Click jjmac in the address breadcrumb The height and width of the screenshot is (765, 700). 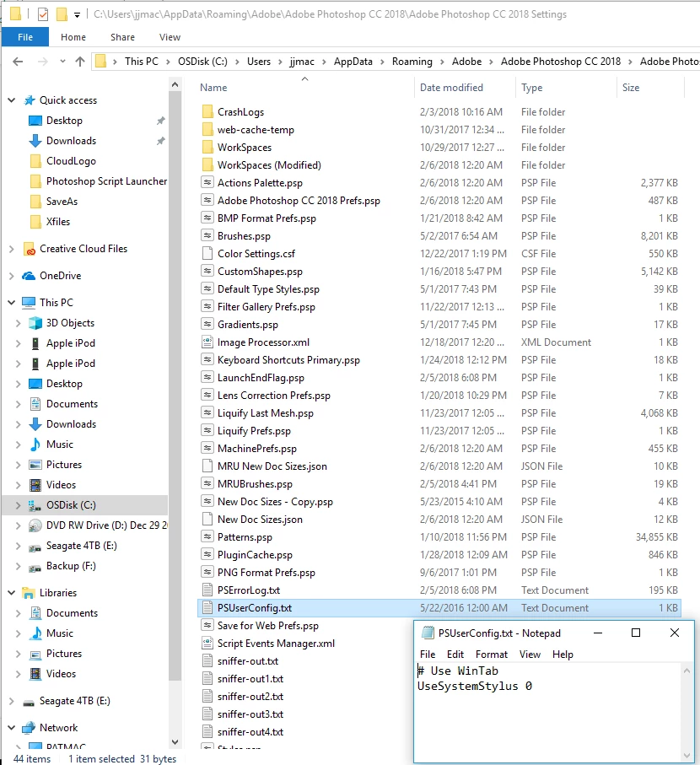point(302,62)
